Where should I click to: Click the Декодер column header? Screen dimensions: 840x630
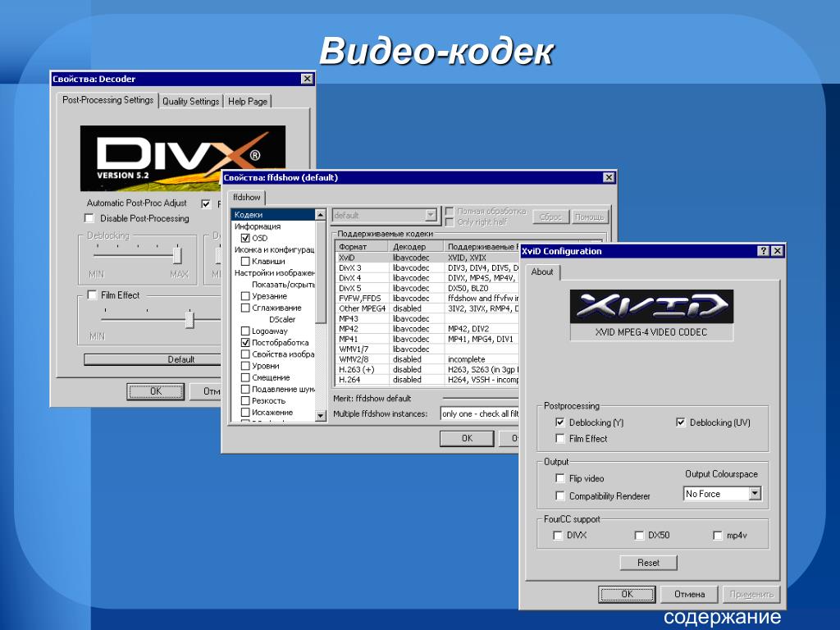[x=416, y=247]
